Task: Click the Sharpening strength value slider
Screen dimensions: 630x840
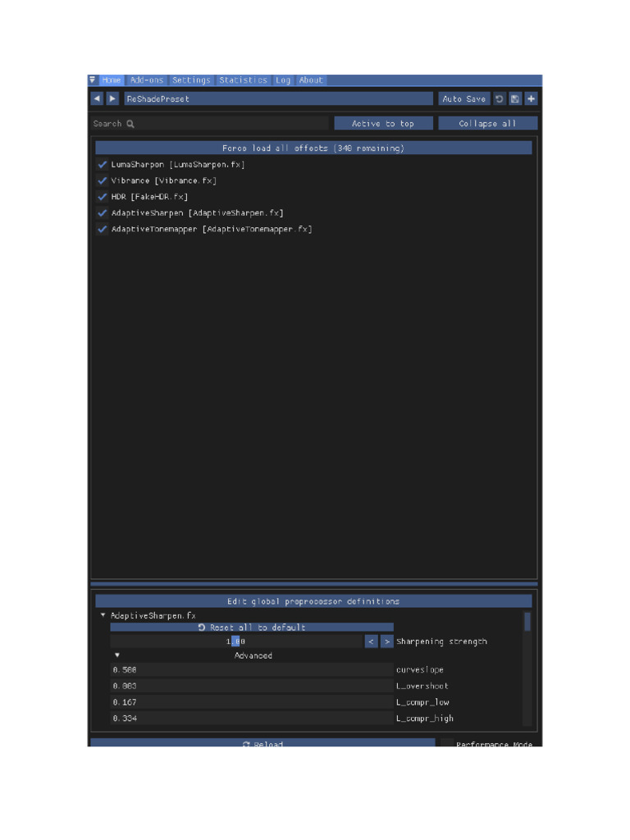Action: pyautogui.click(x=236, y=641)
